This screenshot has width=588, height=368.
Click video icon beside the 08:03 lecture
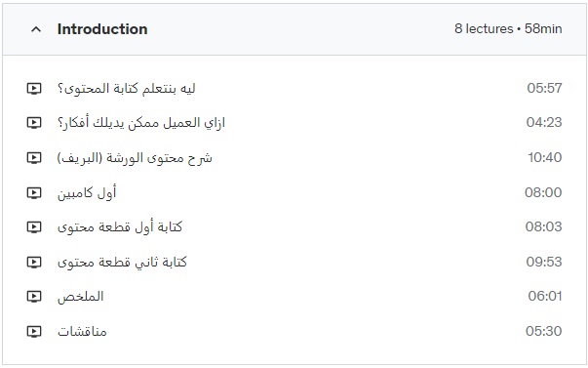(x=34, y=226)
